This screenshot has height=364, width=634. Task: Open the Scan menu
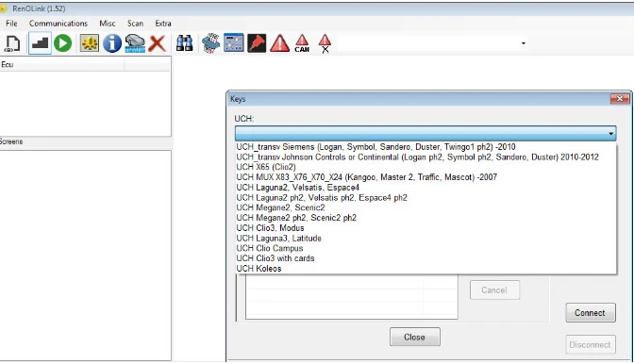pyautogui.click(x=135, y=24)
